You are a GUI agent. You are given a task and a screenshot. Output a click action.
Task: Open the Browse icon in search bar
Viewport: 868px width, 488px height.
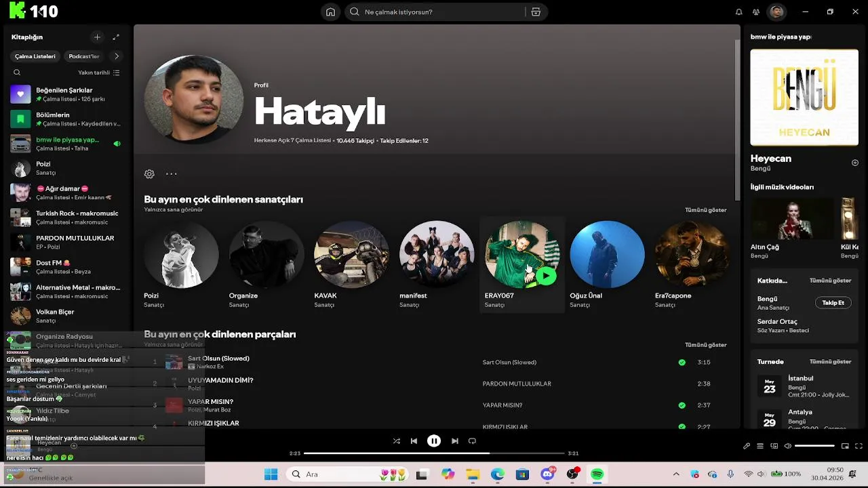(536, 12)
